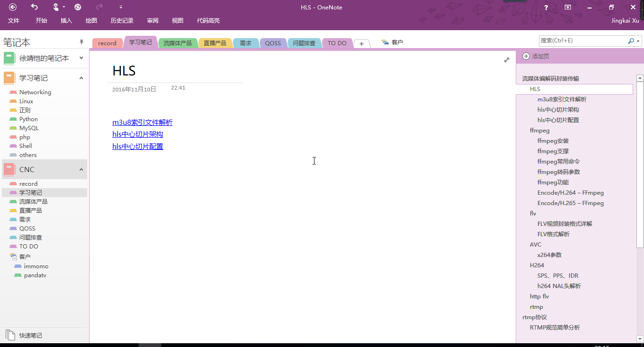The height and width of the screenshot is (347, 644).
Task: Click the date 2016年11月10日
Action: (134, 89)
